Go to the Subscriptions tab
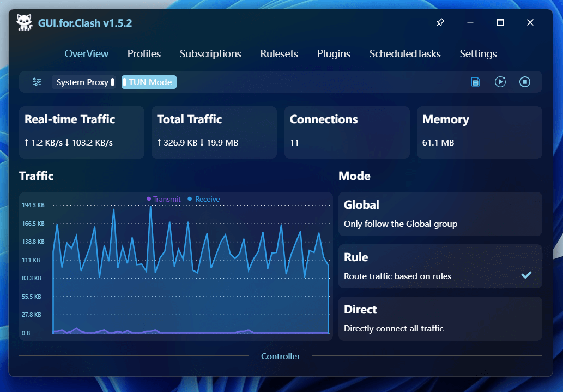This screenshot has height=392, width=563. (x=210, y=53)
